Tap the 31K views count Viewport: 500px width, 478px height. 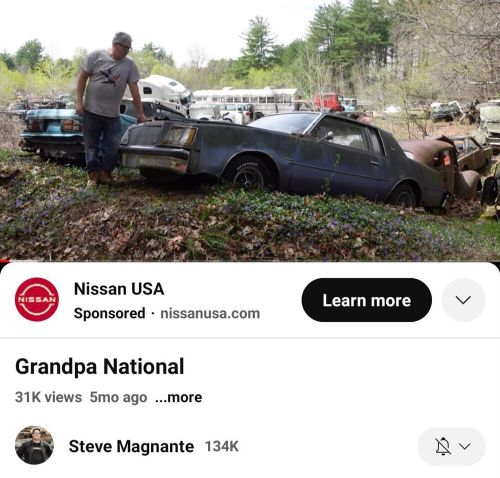click(48, 397)
